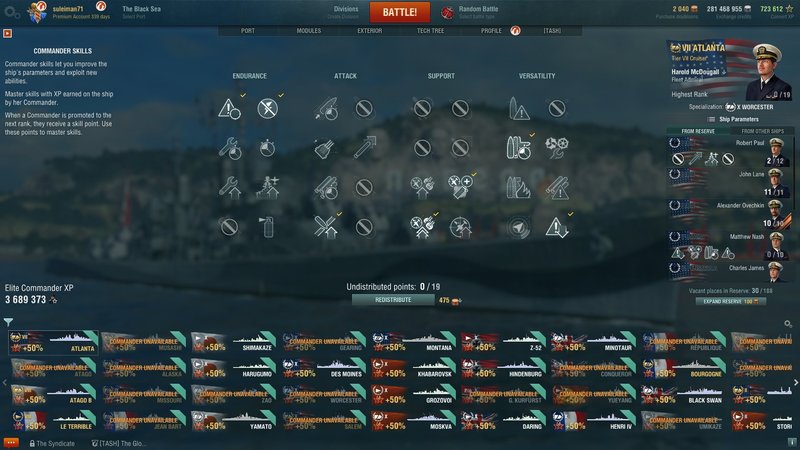This screenshot has width=800, height=450.
Task: Select the Shimakaze ship in carousel
Action: click(x=233, y=342)
